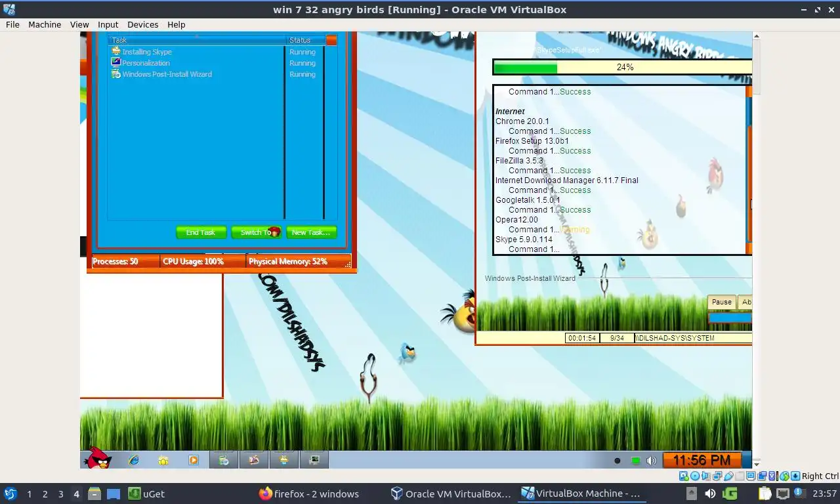
Task: Open the host file manager icon
Action: [x=94, y=493]
